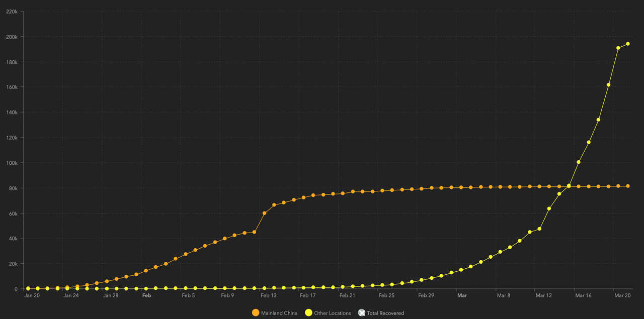The image size is (644, 319).
Task: Click the Feb 13 x-axis label
Action: [268, 296]
